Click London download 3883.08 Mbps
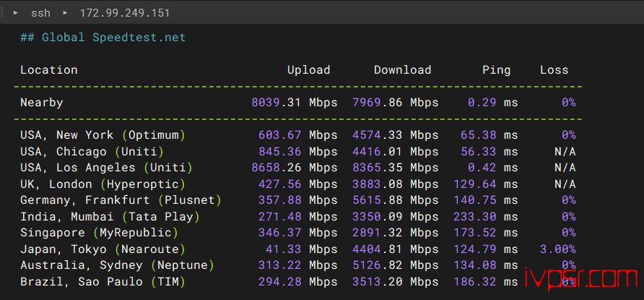The image size is (644, 300). (x=396, y=184)
